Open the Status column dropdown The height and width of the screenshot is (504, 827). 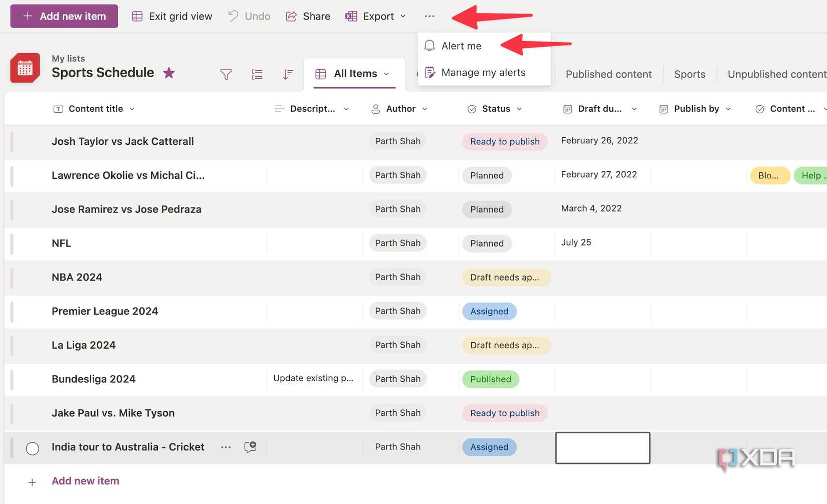click(x=520, y=109)
